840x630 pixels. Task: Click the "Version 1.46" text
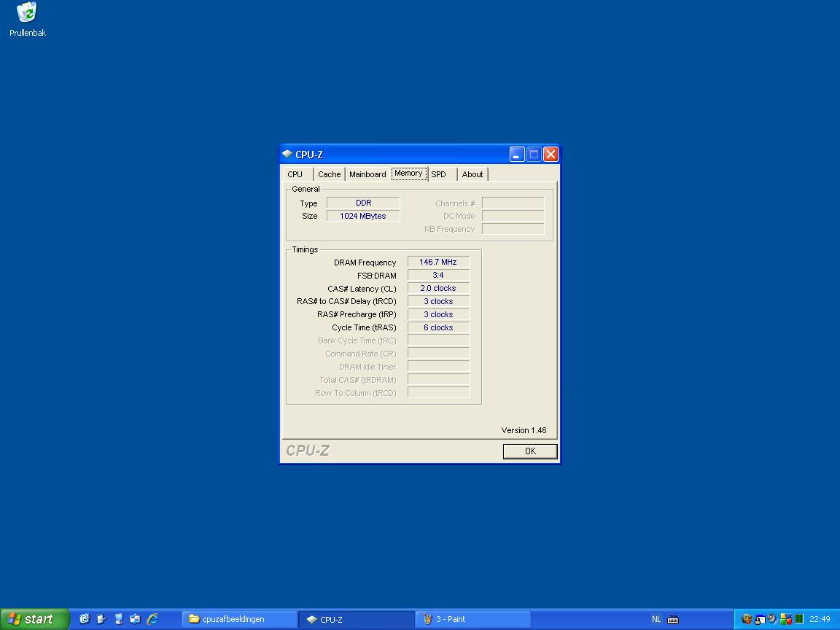click(524, 430)
